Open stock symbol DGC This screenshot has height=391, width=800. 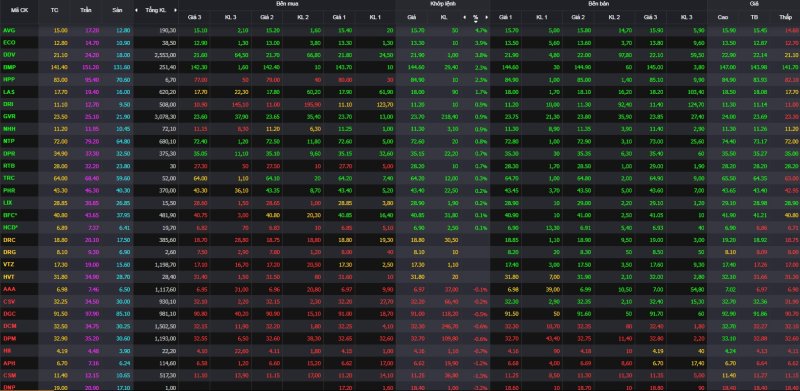pyautogui.click(x=9, y=313)
